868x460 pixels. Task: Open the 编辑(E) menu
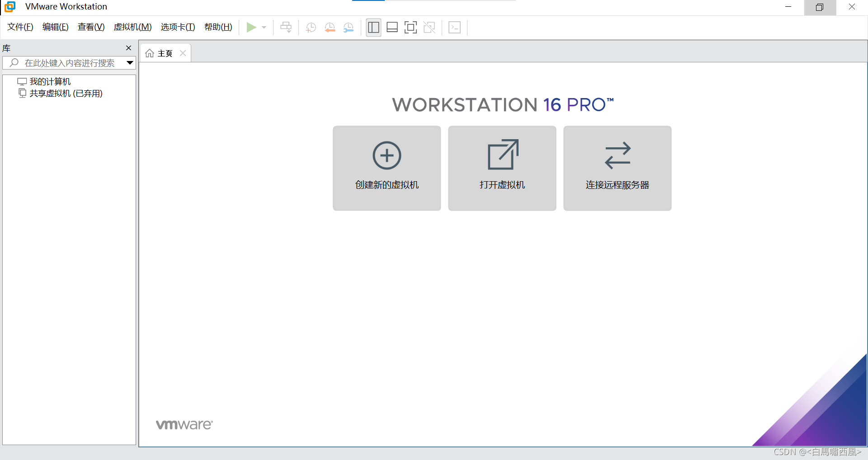(56, 27)
